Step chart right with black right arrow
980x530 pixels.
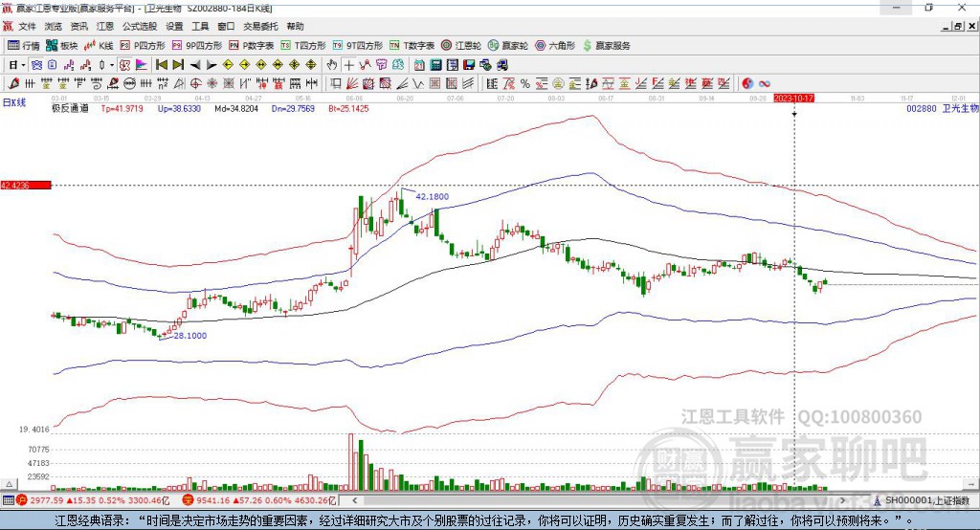coord(212,65)
